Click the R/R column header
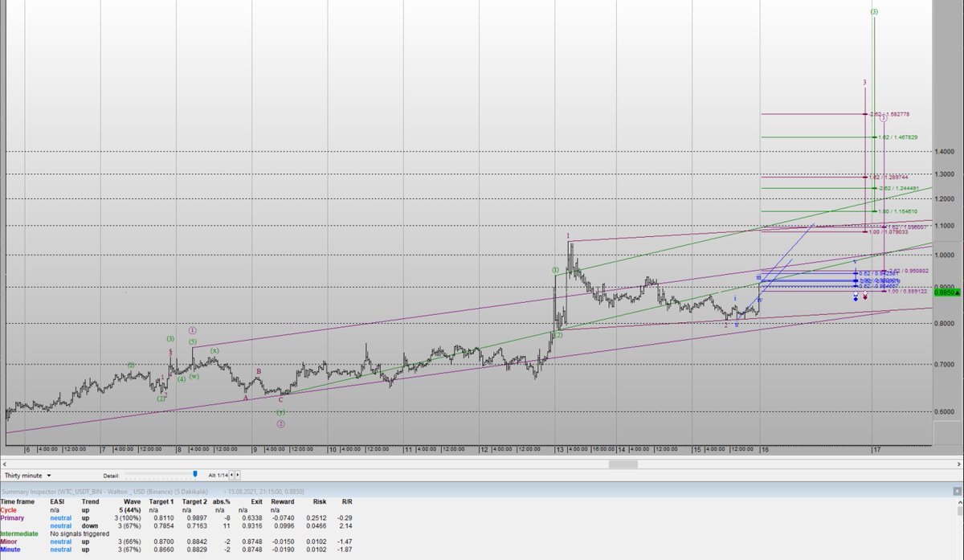 [x=346, y=501]
